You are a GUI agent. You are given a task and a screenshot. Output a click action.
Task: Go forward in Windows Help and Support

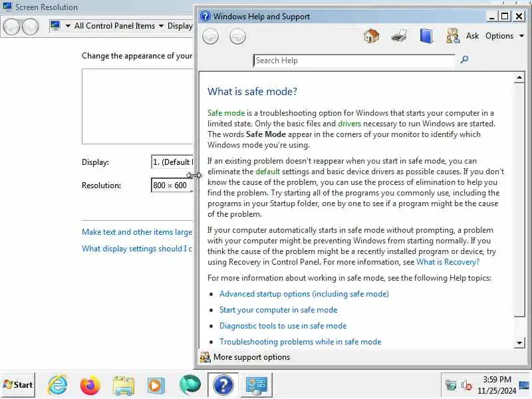coord(237,37)
